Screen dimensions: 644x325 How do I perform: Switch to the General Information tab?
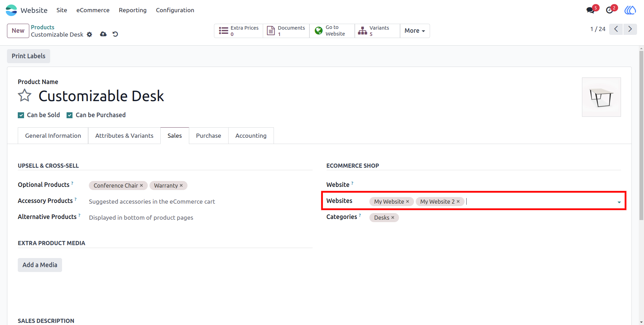pos(53,136)
